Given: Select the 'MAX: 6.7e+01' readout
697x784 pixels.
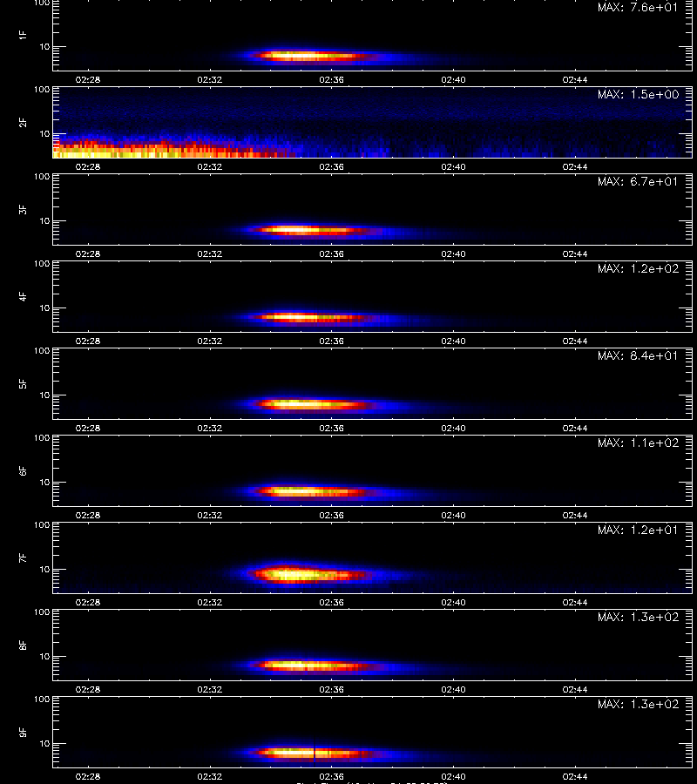Looking at the screenshot, I should coord(638,181).
